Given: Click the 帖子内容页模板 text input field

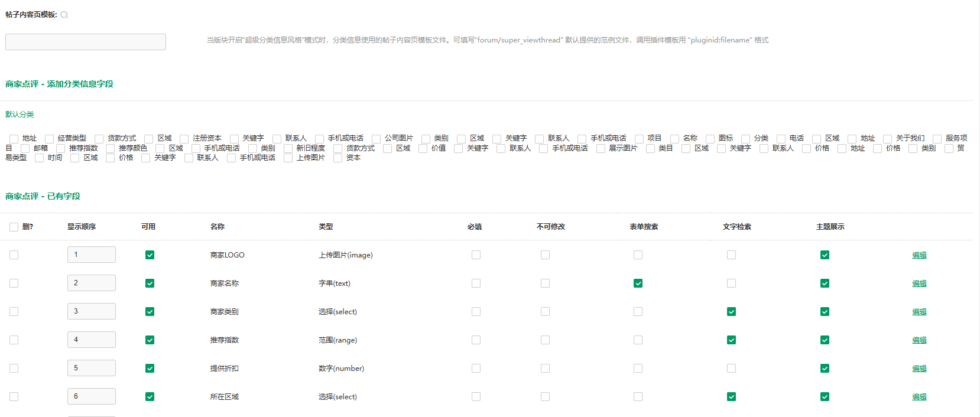Looking at the screenshot, I should click(x=86, y=42).
